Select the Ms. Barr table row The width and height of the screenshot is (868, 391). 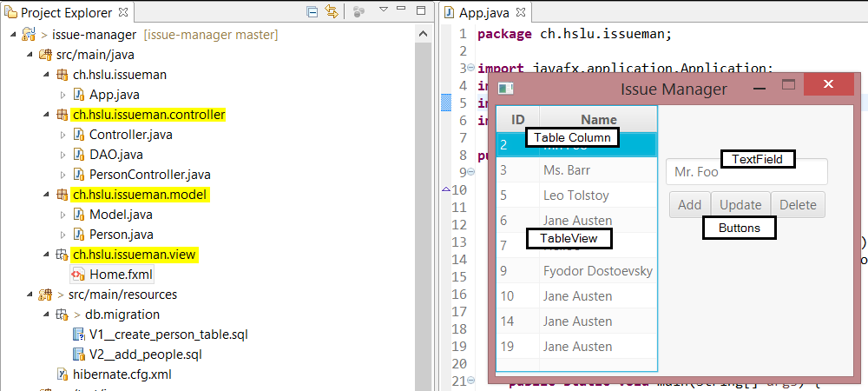pos(577,170)
